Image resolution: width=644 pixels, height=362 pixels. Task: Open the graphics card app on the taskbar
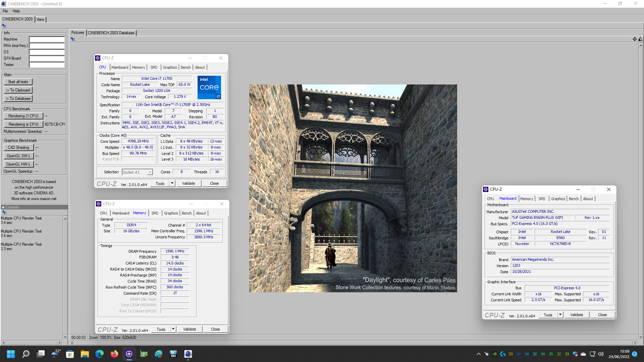coord(144,354)
